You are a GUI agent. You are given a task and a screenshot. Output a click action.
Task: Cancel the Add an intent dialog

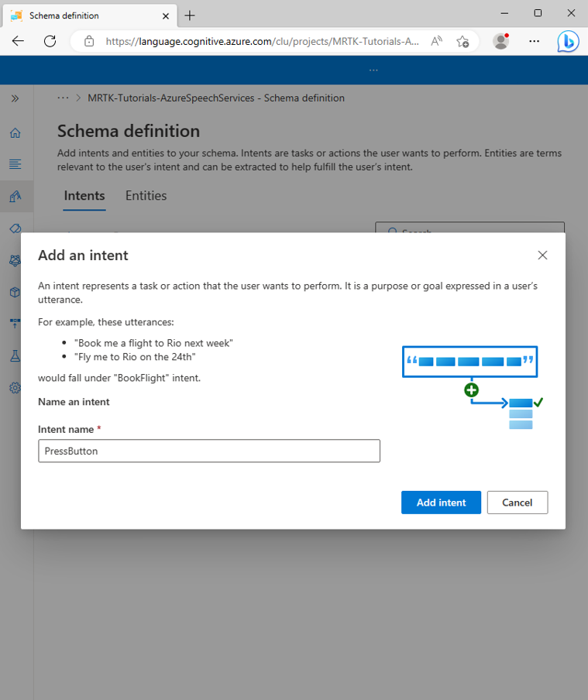(517, 503)
